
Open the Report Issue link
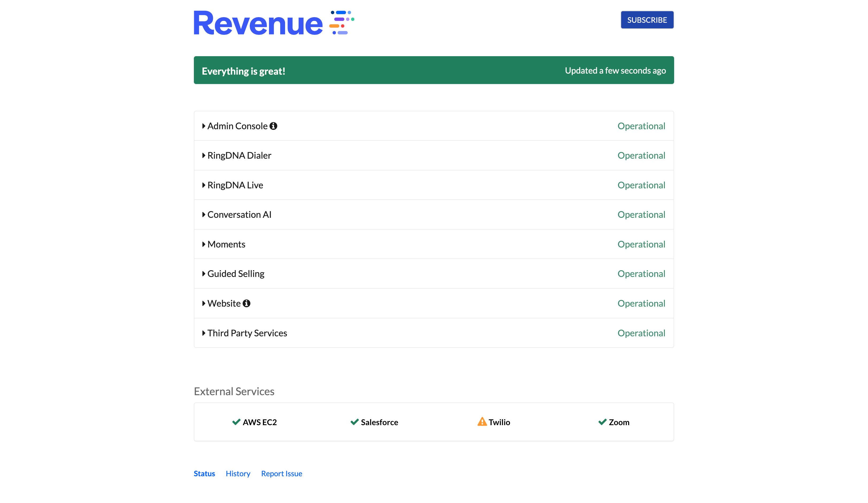coord(281,474)
